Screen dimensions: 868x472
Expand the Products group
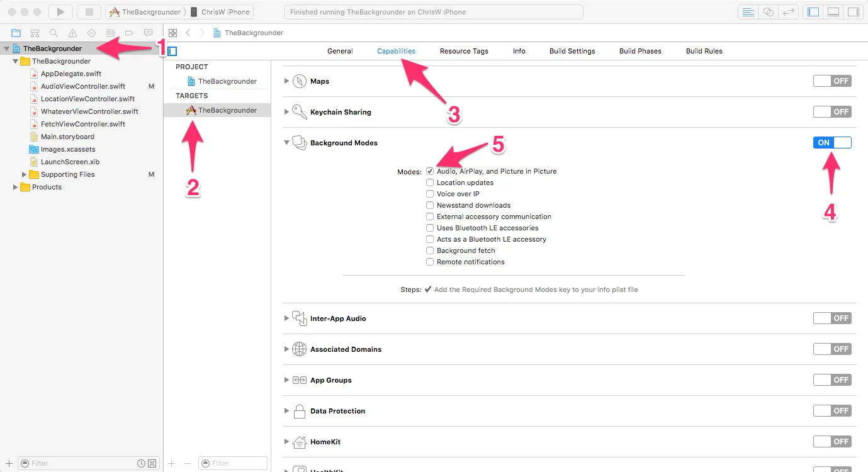16,187
